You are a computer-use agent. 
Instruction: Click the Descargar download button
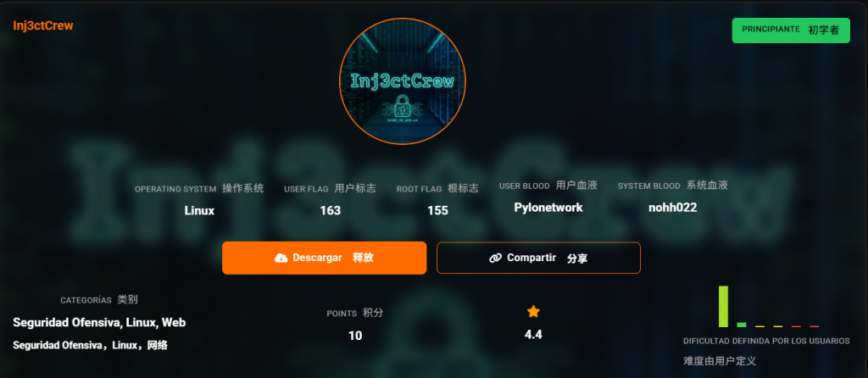(x=325, y=258)
